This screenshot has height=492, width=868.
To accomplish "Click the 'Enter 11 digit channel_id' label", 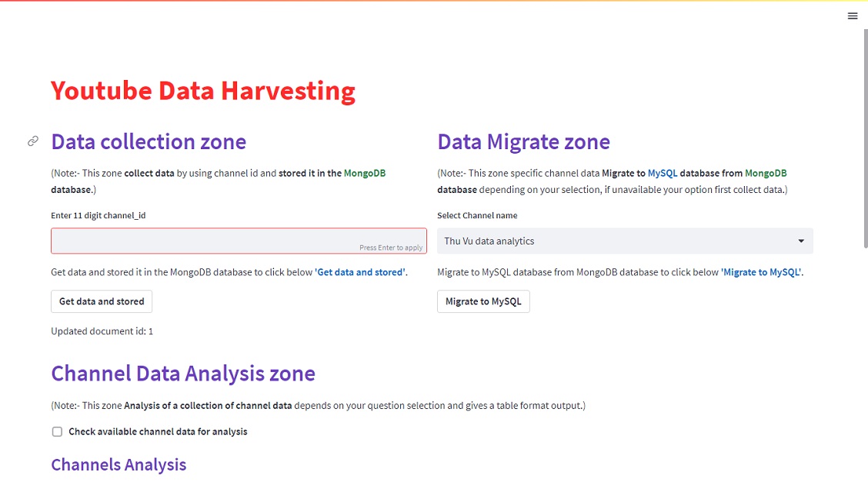I will (98, 215).
